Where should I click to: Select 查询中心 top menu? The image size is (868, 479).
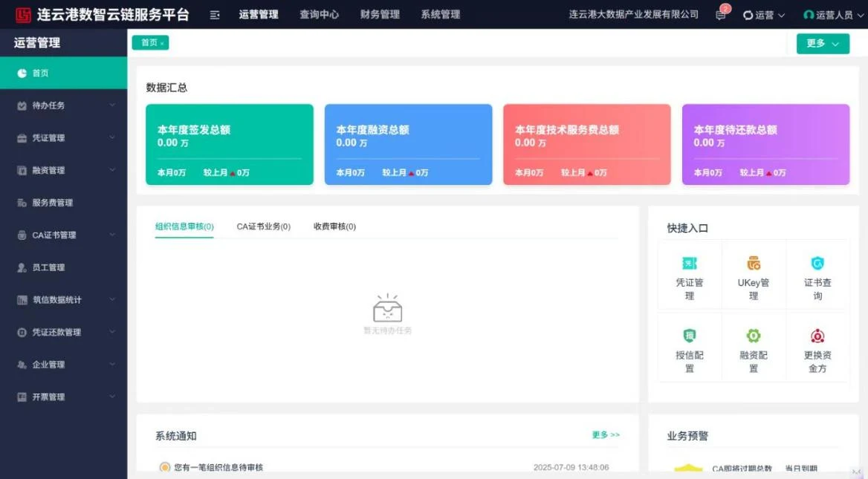coord(319,15)
